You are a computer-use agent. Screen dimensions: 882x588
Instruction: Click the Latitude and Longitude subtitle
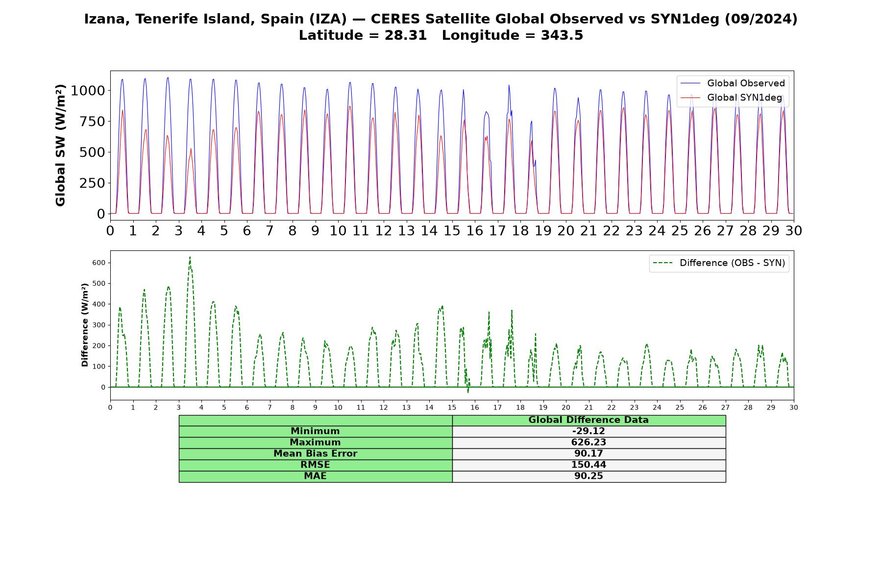(x=441, y=35)
